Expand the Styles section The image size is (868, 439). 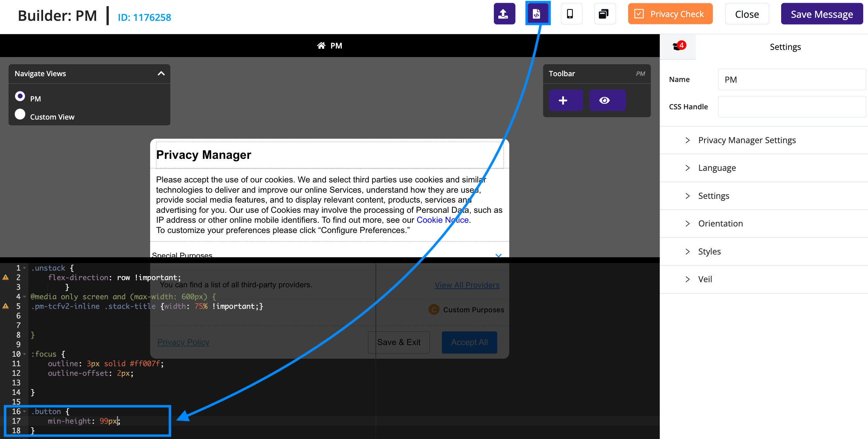764,251
